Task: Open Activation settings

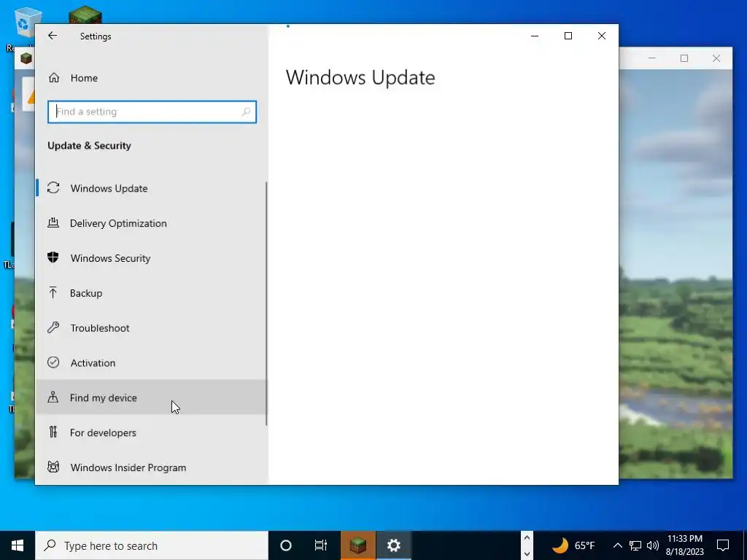Action: coord(152,362)
